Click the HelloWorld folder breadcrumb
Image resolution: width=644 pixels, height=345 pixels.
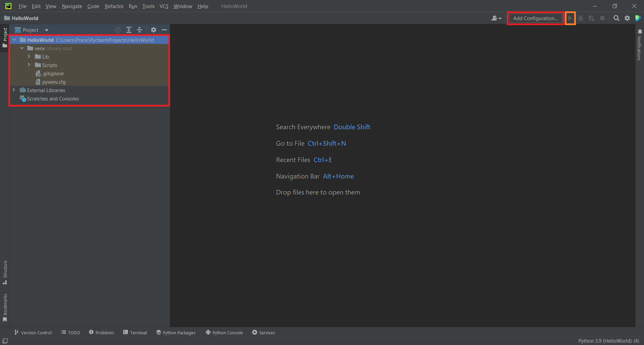coord(21,18)
